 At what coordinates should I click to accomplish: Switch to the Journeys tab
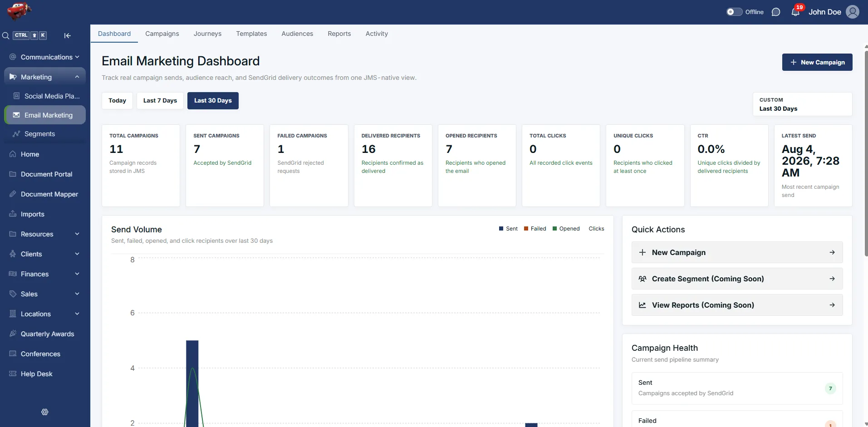click(x=207, y=34)
